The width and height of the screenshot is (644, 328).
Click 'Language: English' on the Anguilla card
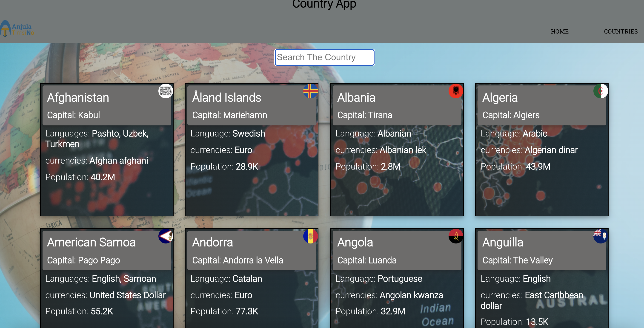515,279
